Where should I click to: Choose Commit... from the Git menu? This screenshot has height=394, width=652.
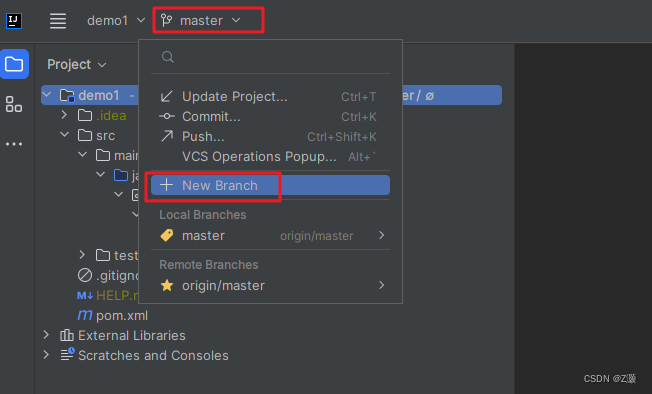tap(270, 116)
